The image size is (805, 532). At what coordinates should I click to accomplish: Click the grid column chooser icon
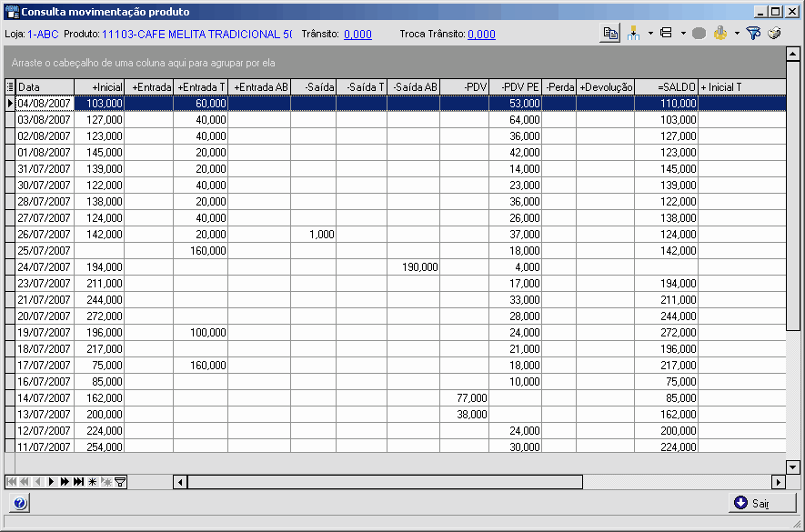click(x=10, y=86)
